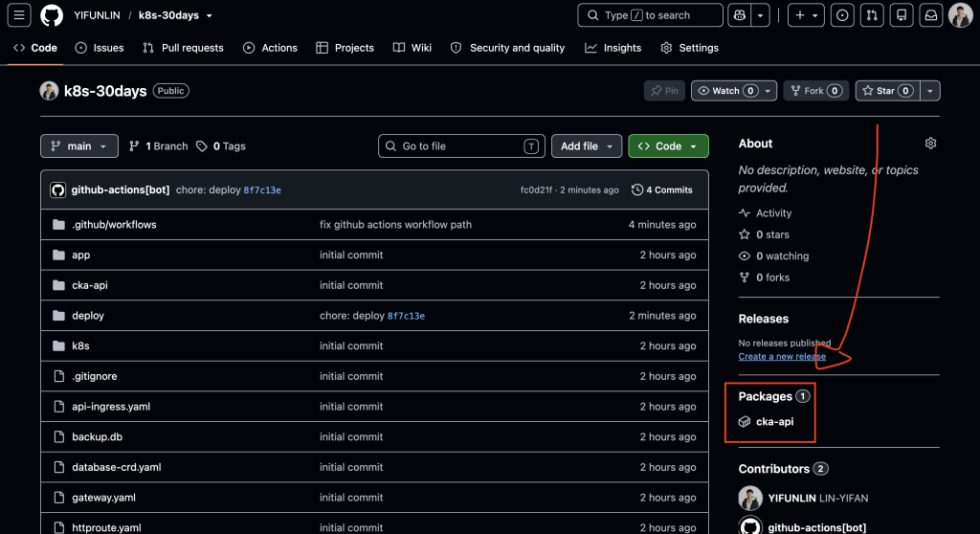Click the Type / to search box
Viewport: 980px width, 534px height.
pos(650,15)
